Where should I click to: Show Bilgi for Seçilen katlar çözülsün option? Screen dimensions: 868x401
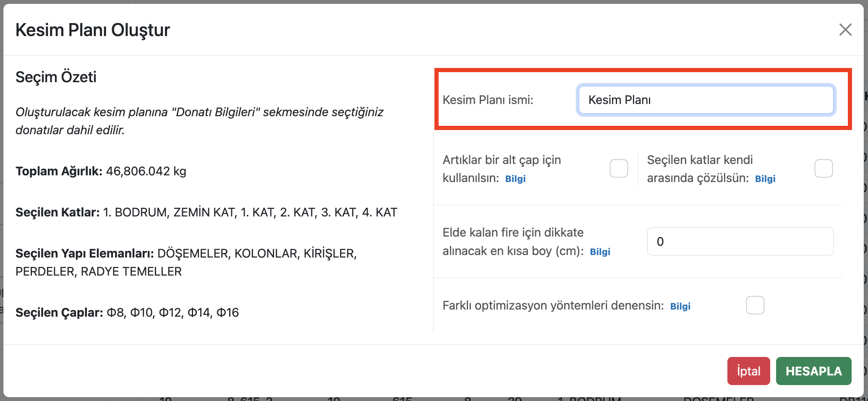tap(765, 179)
